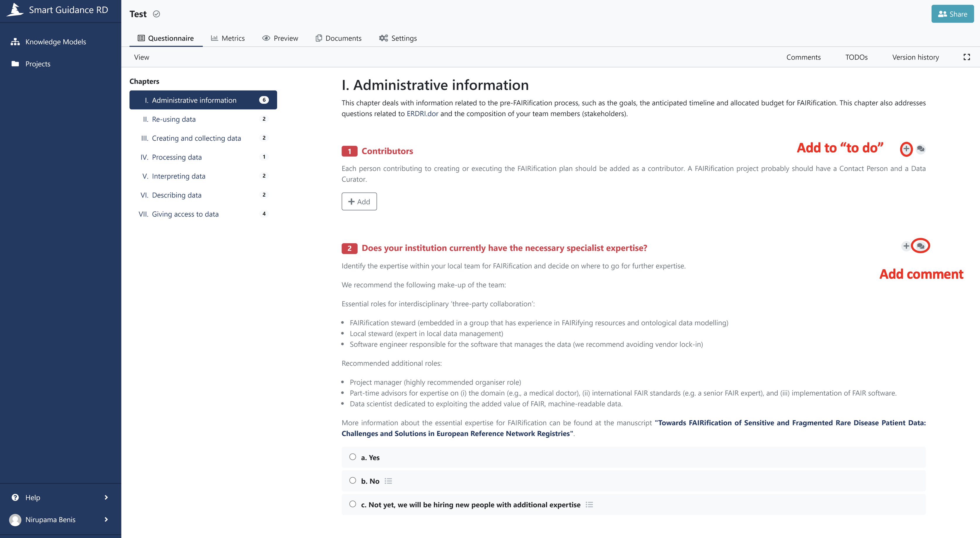This screenshot has height=538, width=980.
Task: Open comments icon for Contributors question
Action: (921, 149)
